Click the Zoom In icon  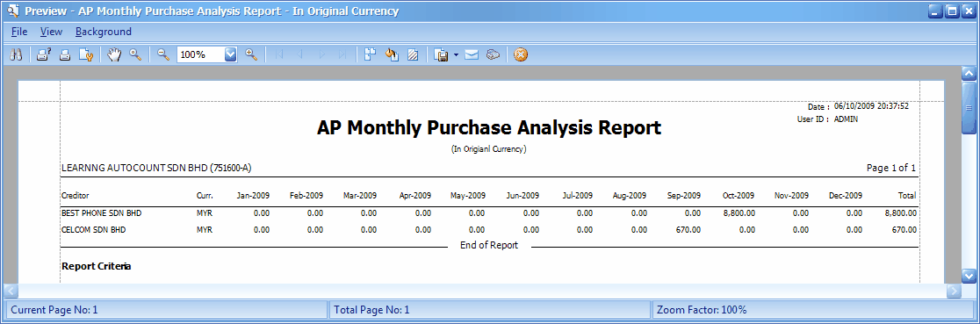[x=251, y=55]
